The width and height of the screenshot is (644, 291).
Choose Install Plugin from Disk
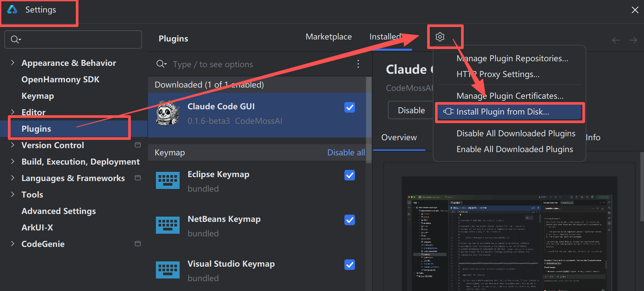click(510, 112)
